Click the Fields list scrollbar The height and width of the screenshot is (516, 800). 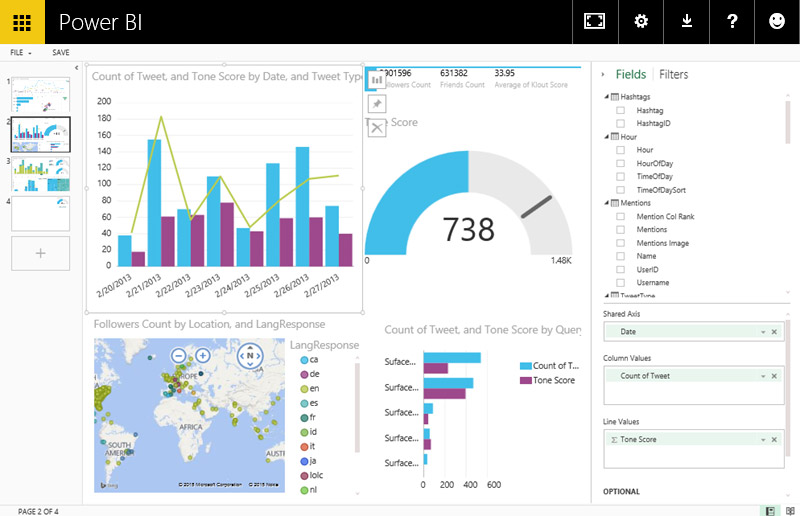coord(788,122)
